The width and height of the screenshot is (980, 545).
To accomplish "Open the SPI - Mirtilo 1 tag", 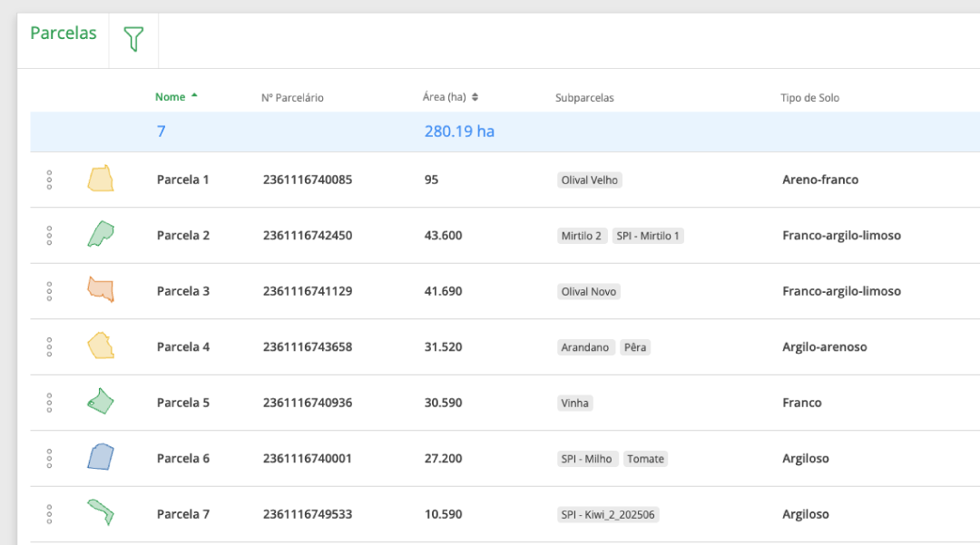I will (648, 236).
